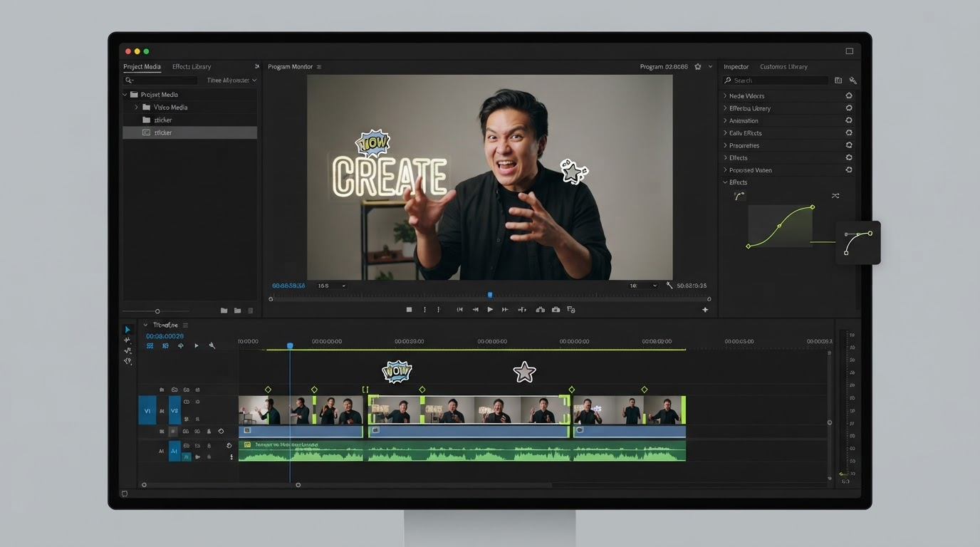The image size is (980, 547).
Task: Open the 15 S zoom dropdown
Action: coord(332,286)
